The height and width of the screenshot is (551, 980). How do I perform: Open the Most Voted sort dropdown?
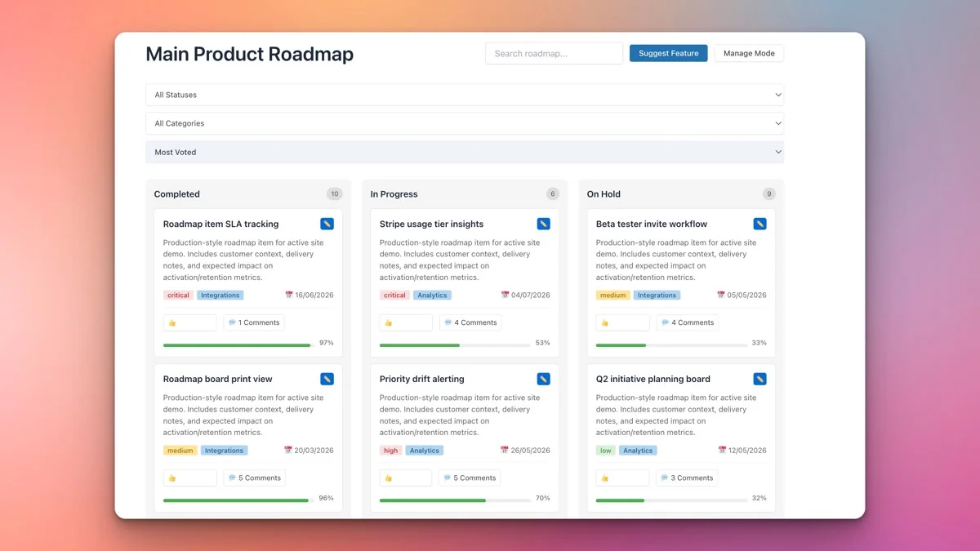465,152
